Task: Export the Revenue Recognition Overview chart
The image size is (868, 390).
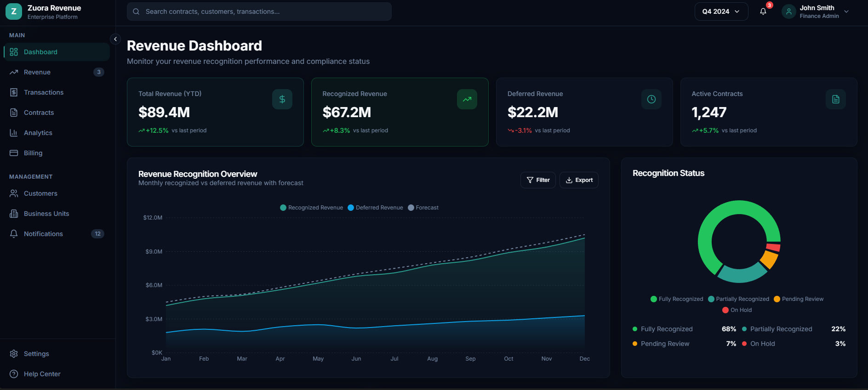Action: (579, 180)
